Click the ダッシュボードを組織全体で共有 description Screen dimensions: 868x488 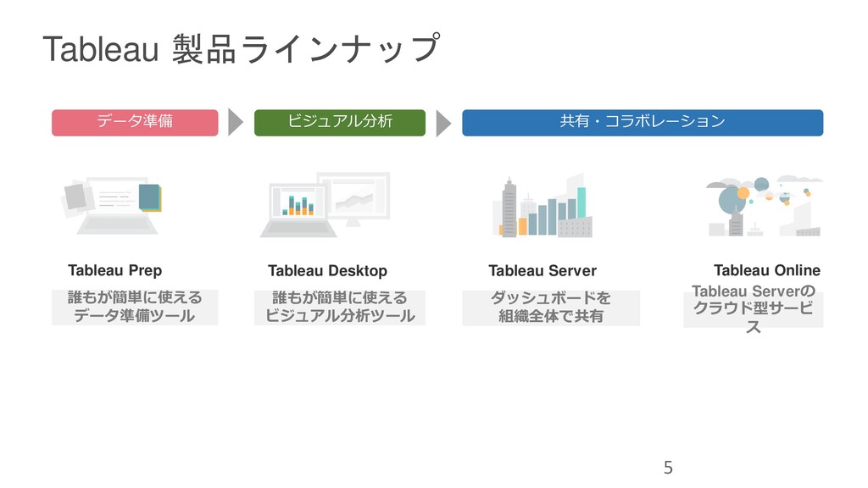[x=551, y=308]
